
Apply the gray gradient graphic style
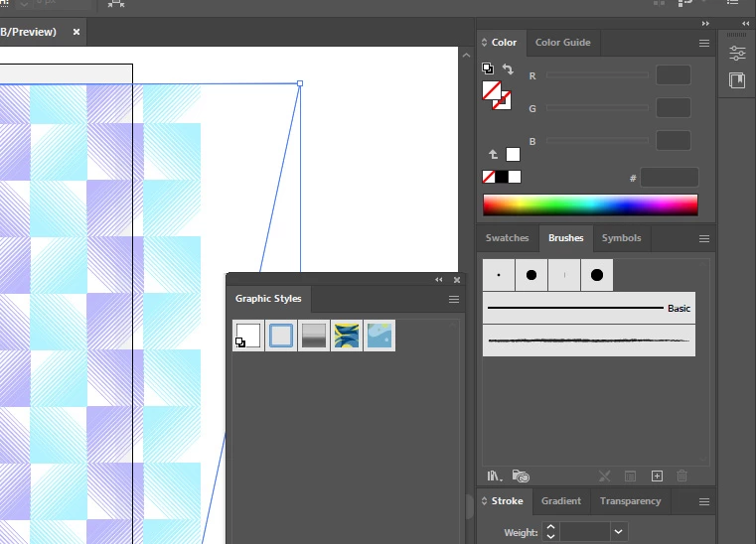pos(313,336)
